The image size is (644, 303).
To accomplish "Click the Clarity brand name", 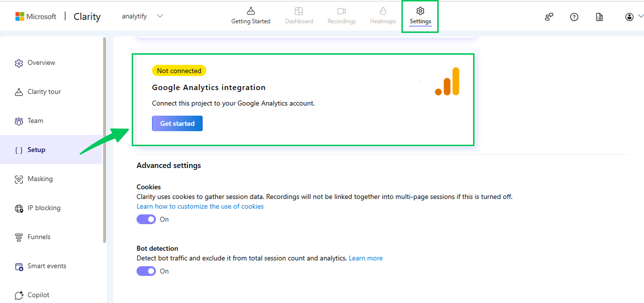I will 87,16.
